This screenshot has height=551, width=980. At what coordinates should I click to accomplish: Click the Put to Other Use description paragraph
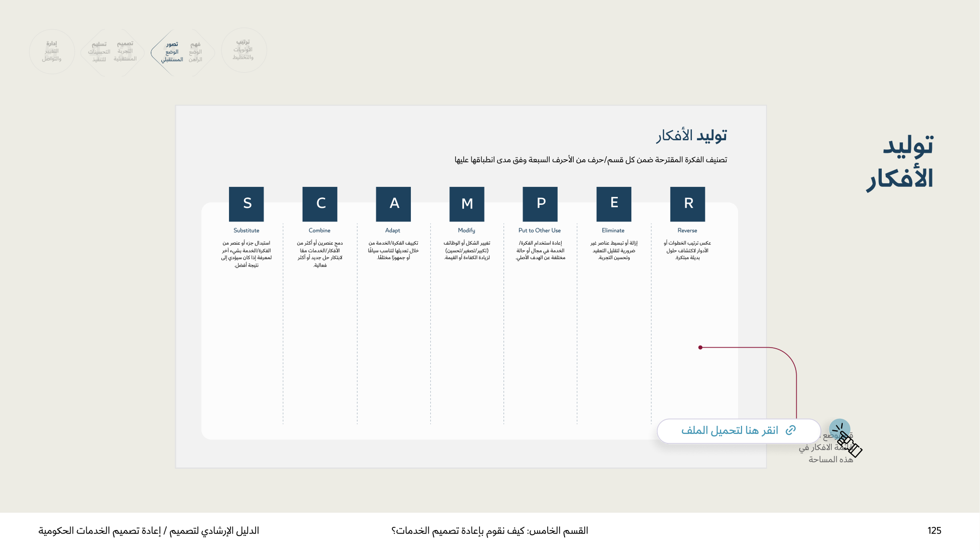click(540, 250)
